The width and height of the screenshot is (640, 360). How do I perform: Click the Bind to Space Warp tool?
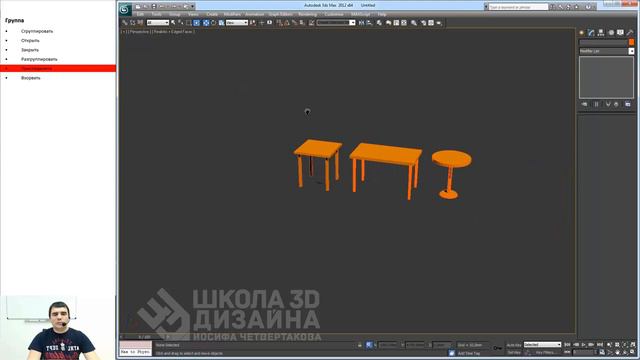(140, 23)
